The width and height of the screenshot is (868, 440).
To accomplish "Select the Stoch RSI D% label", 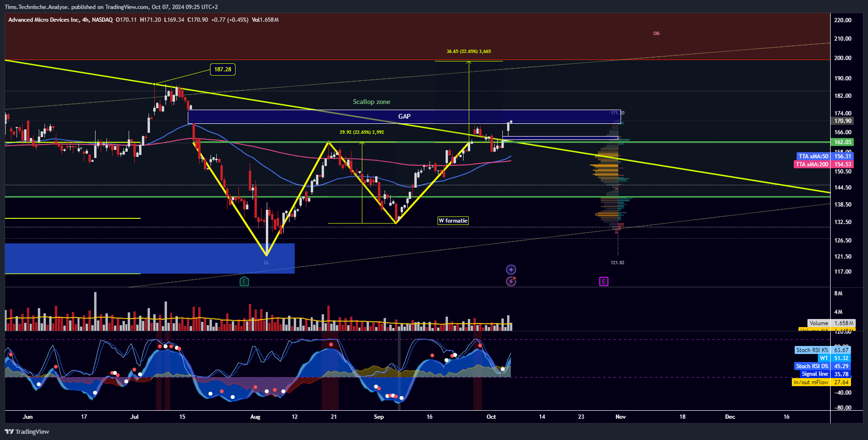I will (812, 366).
